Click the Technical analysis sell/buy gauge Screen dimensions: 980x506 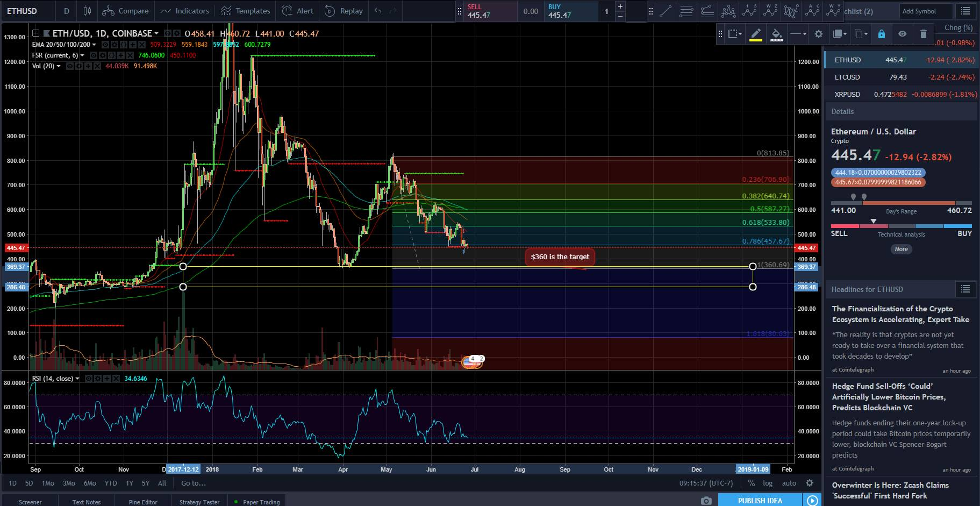(902, 226)
